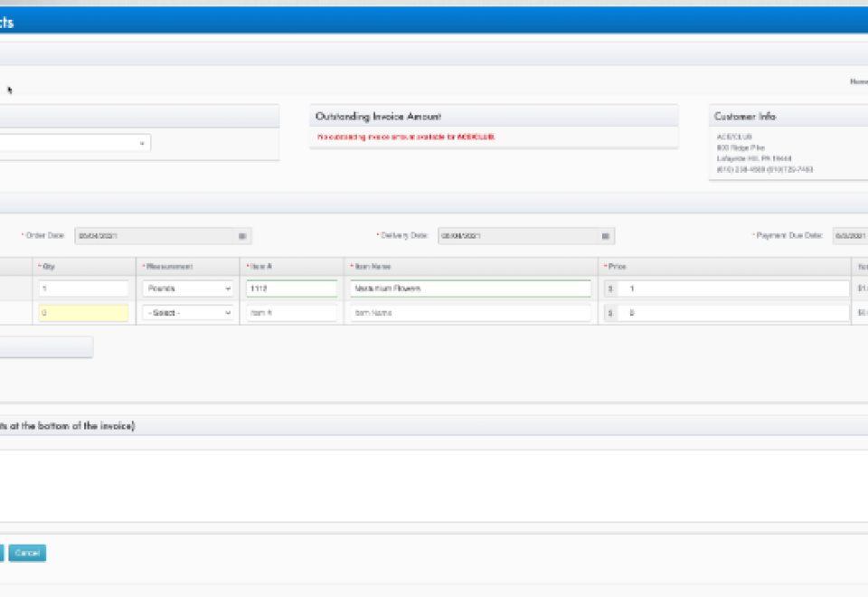Open the Pounds measurement dropdown
Viewport: 868px width, 597px height.
point(188,289)
